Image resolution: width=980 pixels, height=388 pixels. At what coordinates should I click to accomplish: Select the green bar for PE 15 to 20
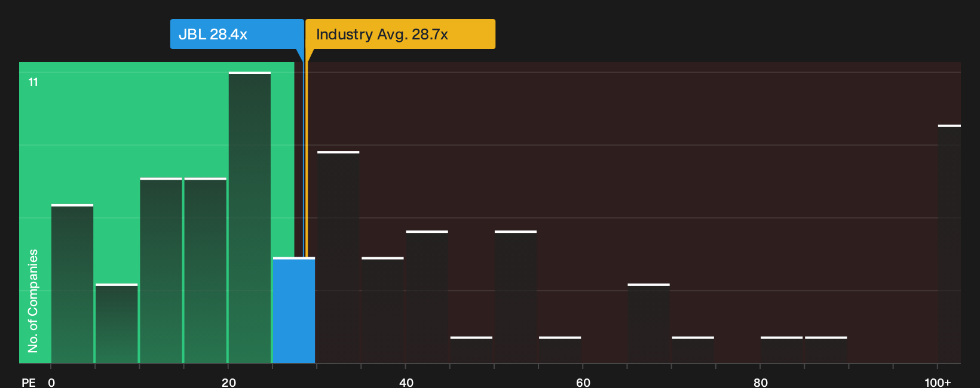(x=206, y=270)
